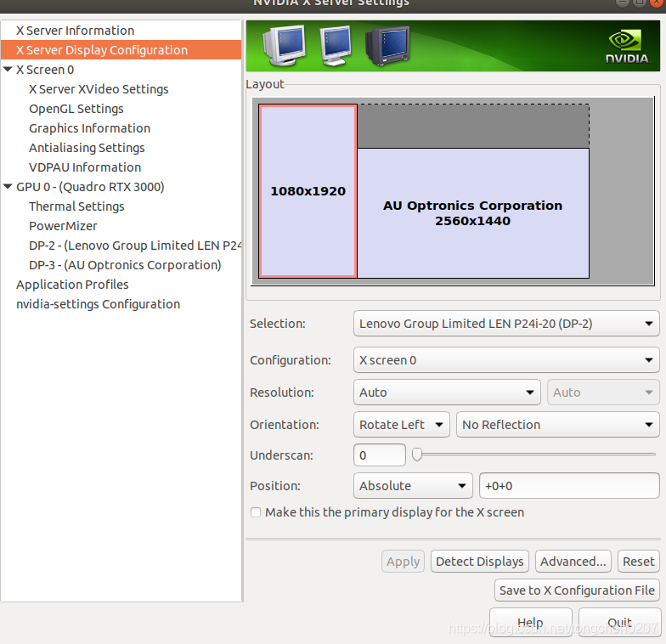Click the dark CRT monitor banner icon
The height and width of the screenshot is (644, 666).
click(387, 46)
